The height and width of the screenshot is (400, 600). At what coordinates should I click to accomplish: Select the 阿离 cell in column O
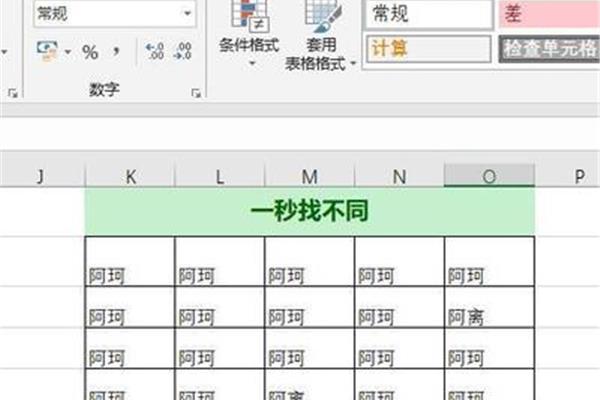[489, 307]
